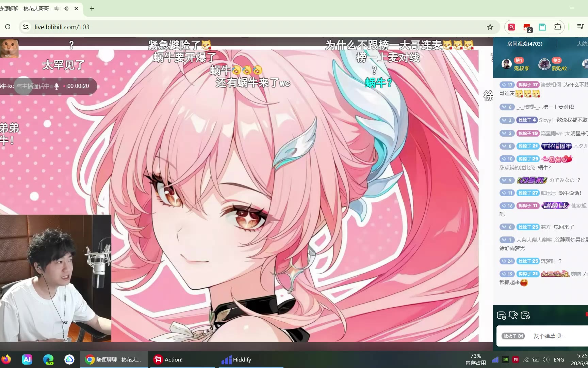Click the bilibili link title badge

[555, 205]
